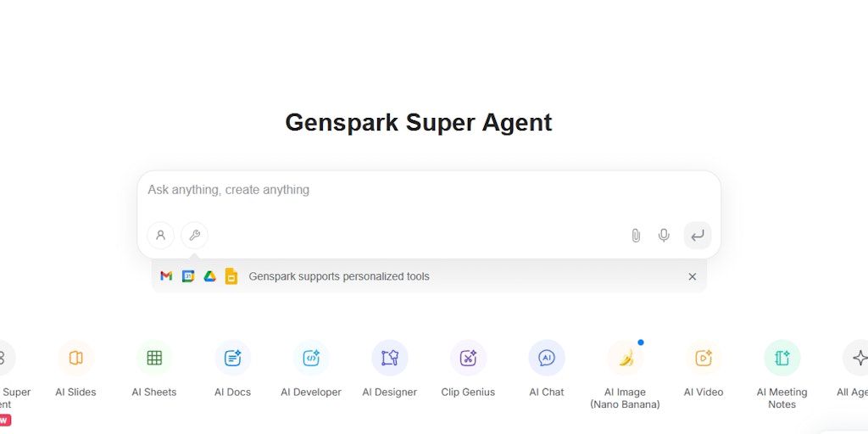Click the AI Image (Nano Banana) label

625,398
